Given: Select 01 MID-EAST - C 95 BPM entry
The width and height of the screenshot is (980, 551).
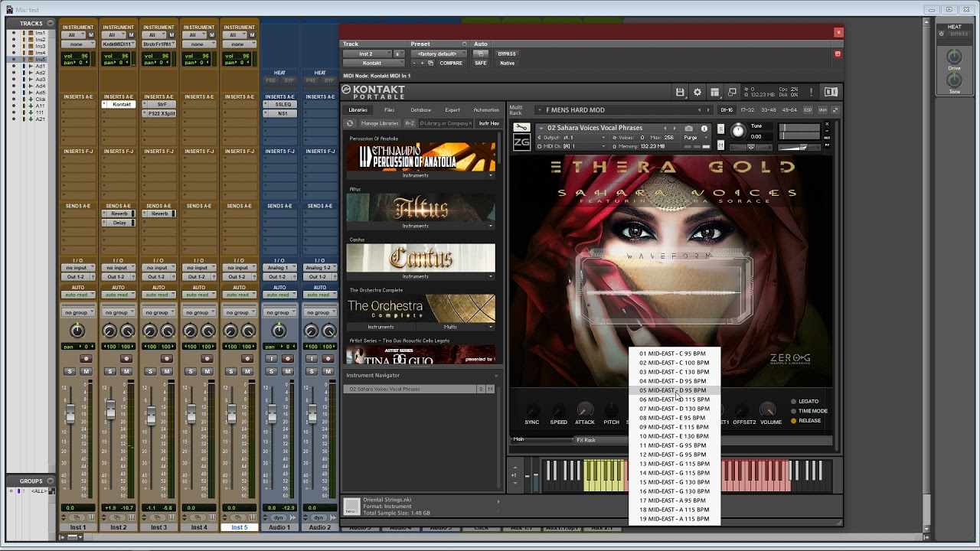Looking at the screenshot, I should pyautogui.click(x=675, y=354).
